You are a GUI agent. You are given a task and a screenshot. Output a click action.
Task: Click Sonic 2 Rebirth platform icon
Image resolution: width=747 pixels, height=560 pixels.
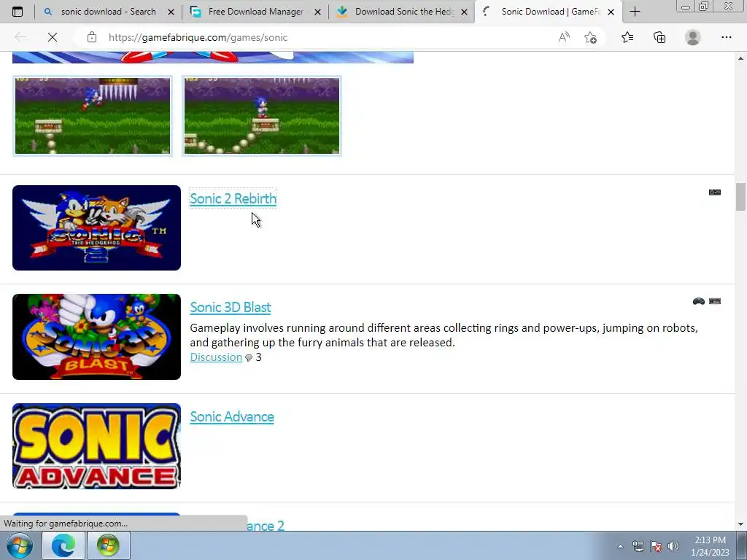pyautogui.click(x=715, y=192)
